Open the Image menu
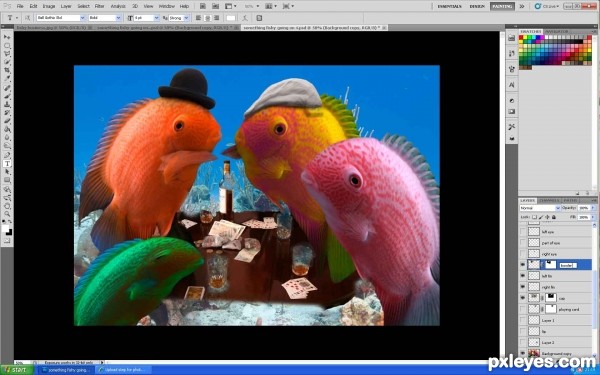The width and height of the screenshot is (600, 375). coord(49,6)
